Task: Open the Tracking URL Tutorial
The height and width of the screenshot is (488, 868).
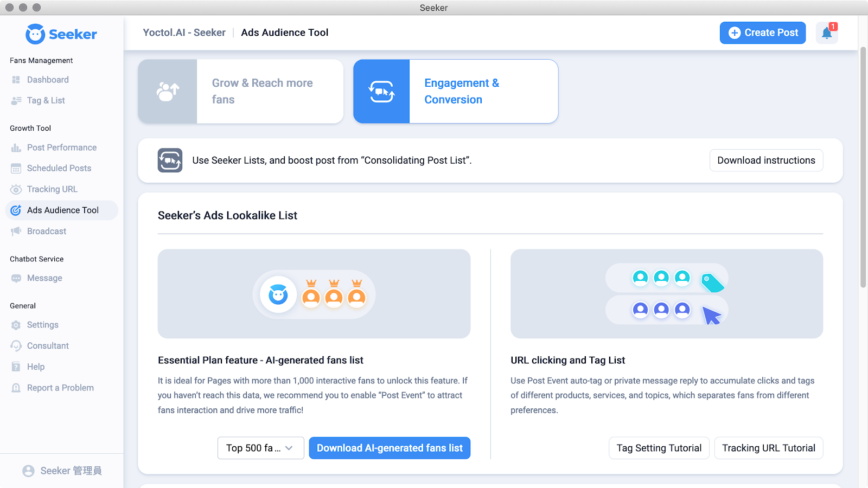Action: click(x=769, y=448)
